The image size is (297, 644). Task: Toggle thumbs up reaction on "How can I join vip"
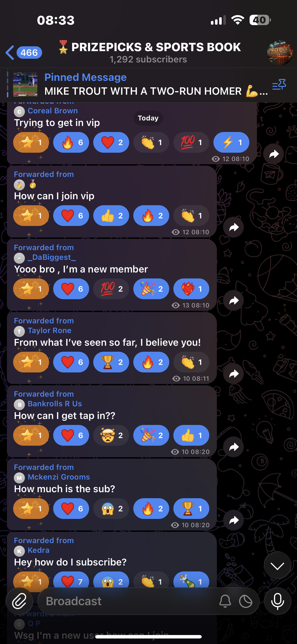[111, 216]
